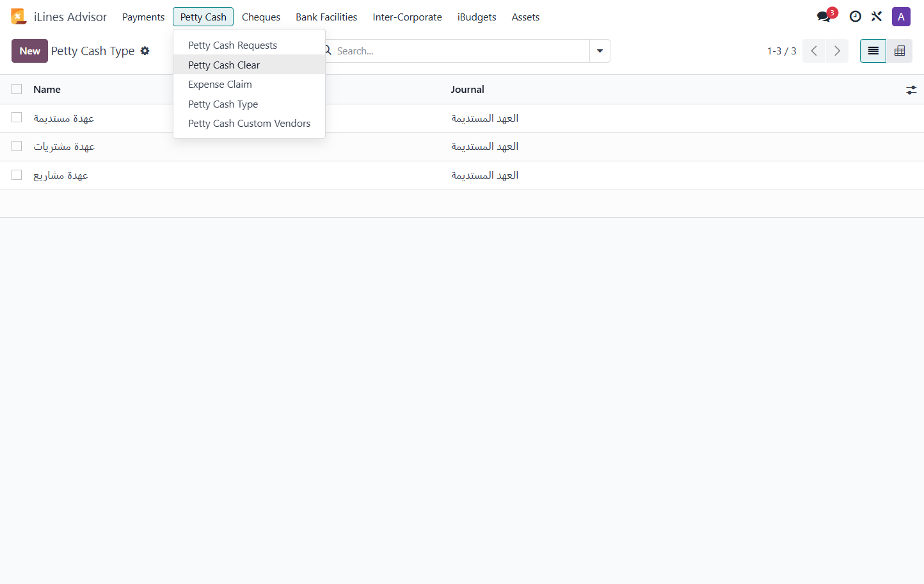The width and height of the screenshot is (924, 584).
Task: Check the row for عهدة مستديمة
Action: [x=17, y=118]
